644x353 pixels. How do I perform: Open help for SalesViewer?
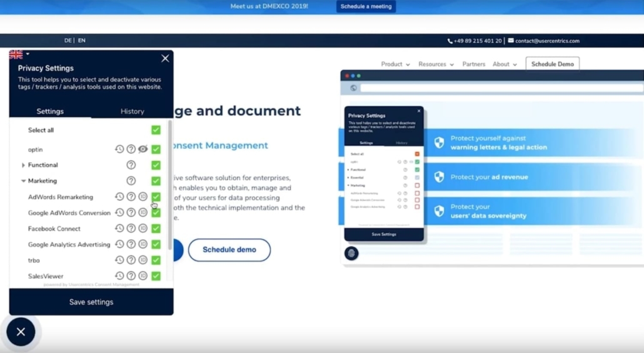click(131, 276)
